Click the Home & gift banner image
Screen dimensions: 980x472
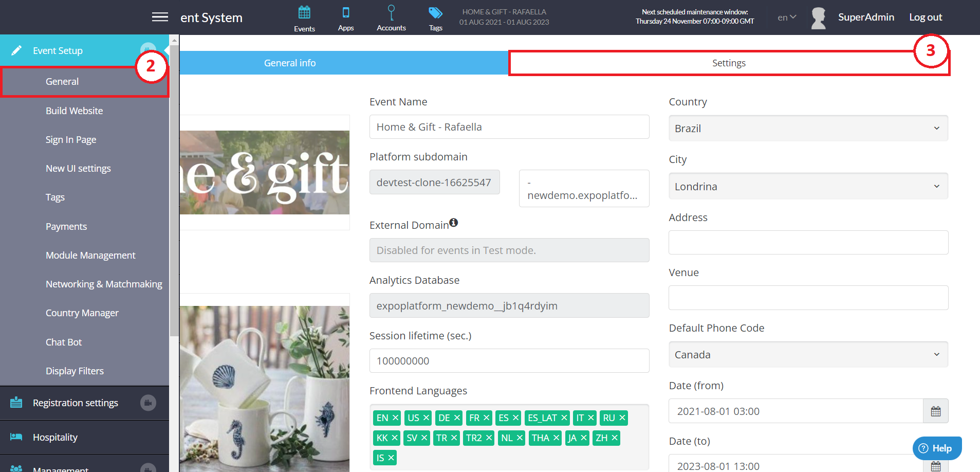pos(264,172)
